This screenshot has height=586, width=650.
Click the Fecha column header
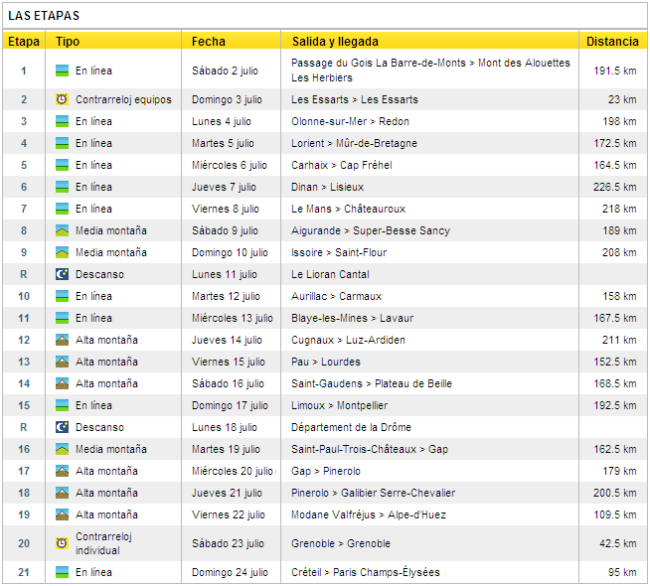point(209,42)
